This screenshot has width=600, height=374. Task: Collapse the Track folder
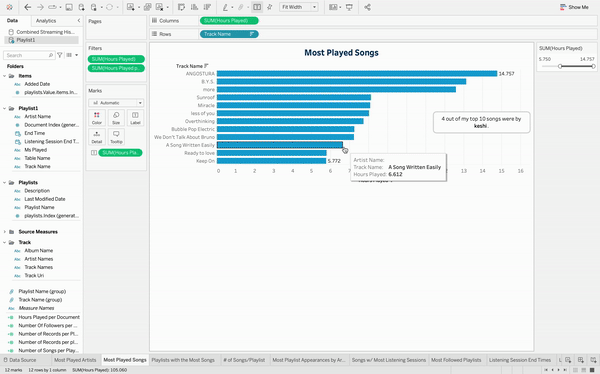tap(5, 242)
